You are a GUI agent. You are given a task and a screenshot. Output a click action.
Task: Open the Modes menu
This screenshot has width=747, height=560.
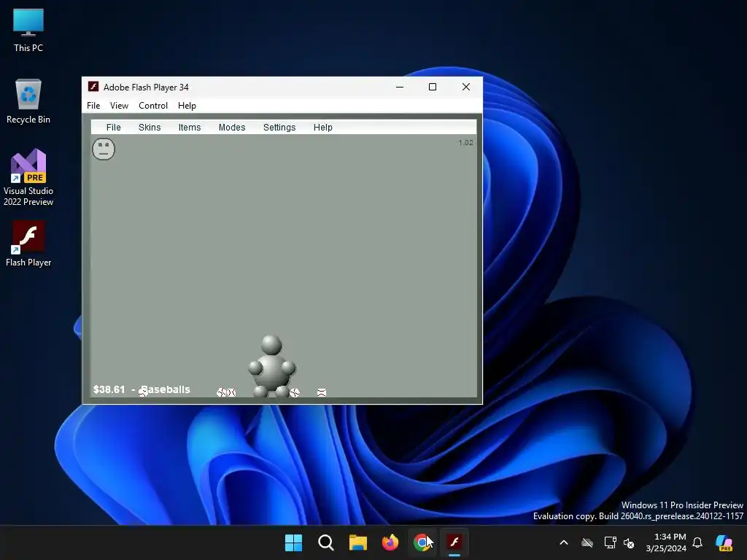(232, 127)
